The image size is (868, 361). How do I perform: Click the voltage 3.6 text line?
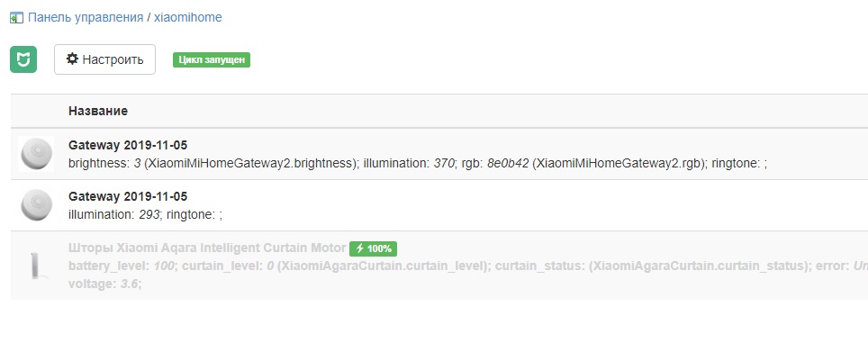tap(104, 284)
